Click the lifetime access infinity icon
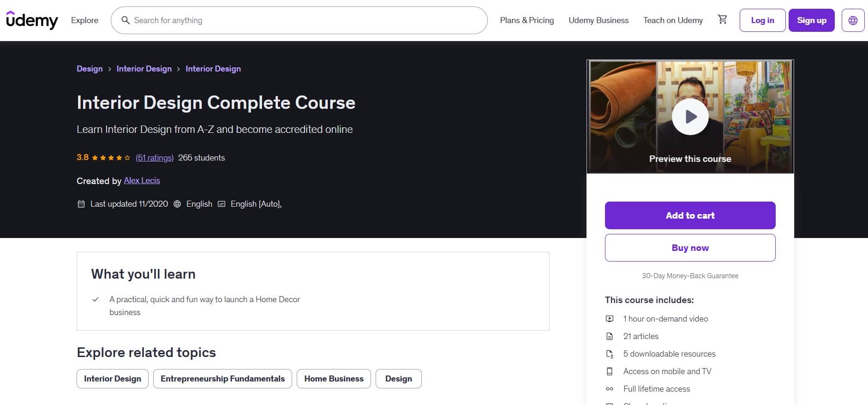Viewport: 868px width, 405px height. click(x=610, y=389)
